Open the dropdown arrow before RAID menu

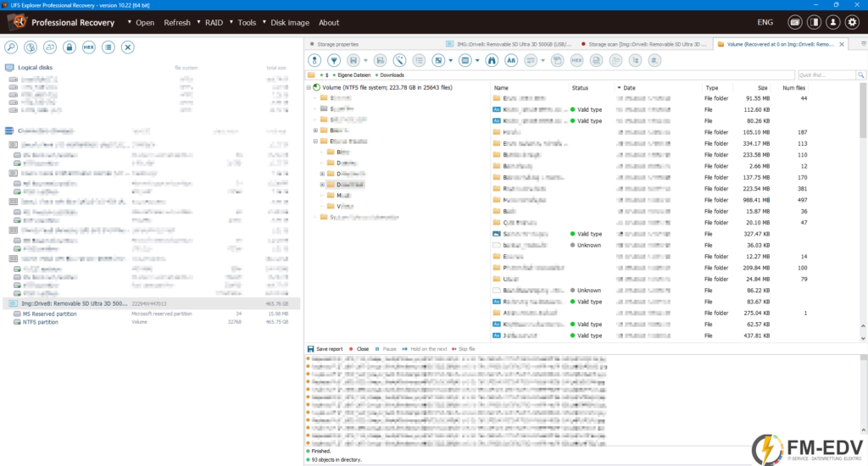(198, 22)
